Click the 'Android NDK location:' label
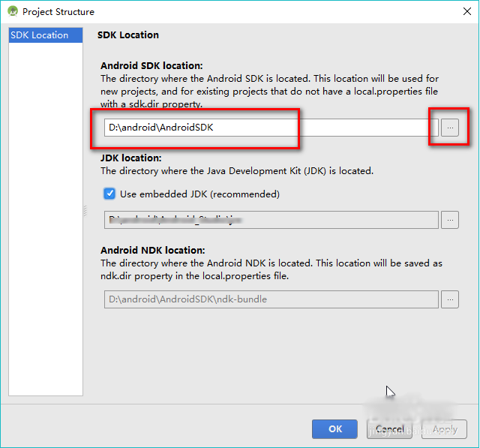Viewport: 480px width, 448px height. pos(152,251)
